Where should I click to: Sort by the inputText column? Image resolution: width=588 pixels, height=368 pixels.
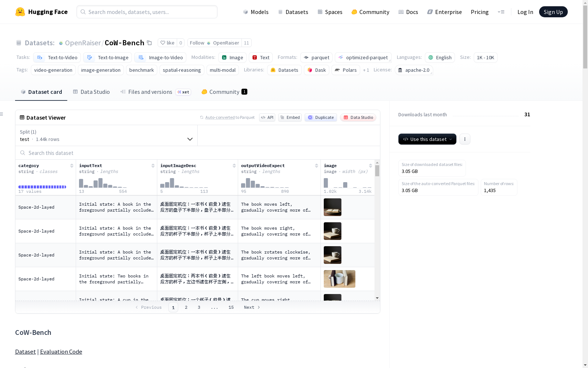[153, 166]
